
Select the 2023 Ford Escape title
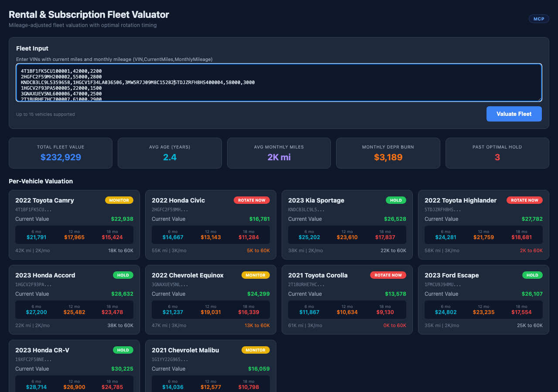452,275
